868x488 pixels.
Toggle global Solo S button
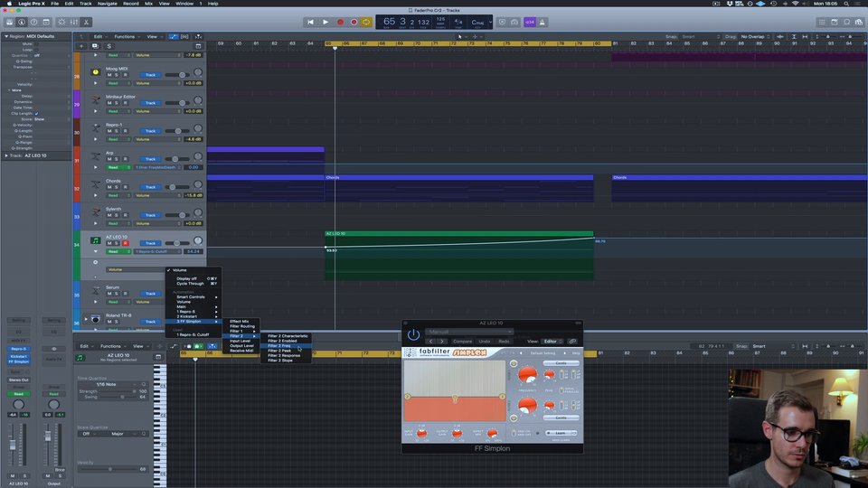pyautogui.click(x=108, y=46)
